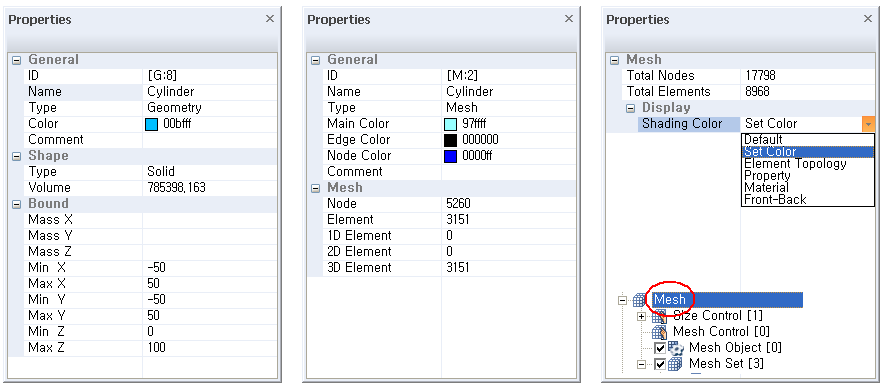882x384 pixels.
Task: Click the Node Color blue swatch
Action: pos(451,156)
